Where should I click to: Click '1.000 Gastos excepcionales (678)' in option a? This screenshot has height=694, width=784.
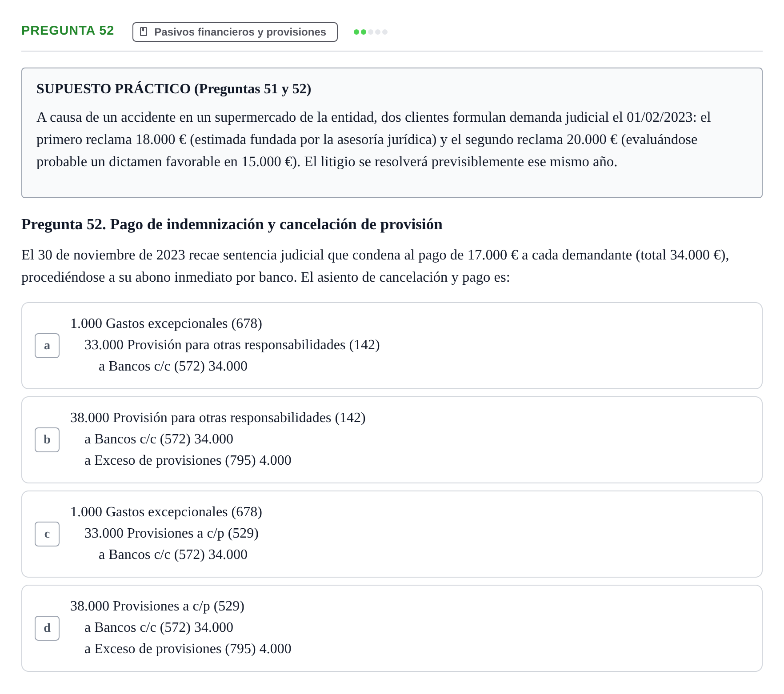point(166,323)
